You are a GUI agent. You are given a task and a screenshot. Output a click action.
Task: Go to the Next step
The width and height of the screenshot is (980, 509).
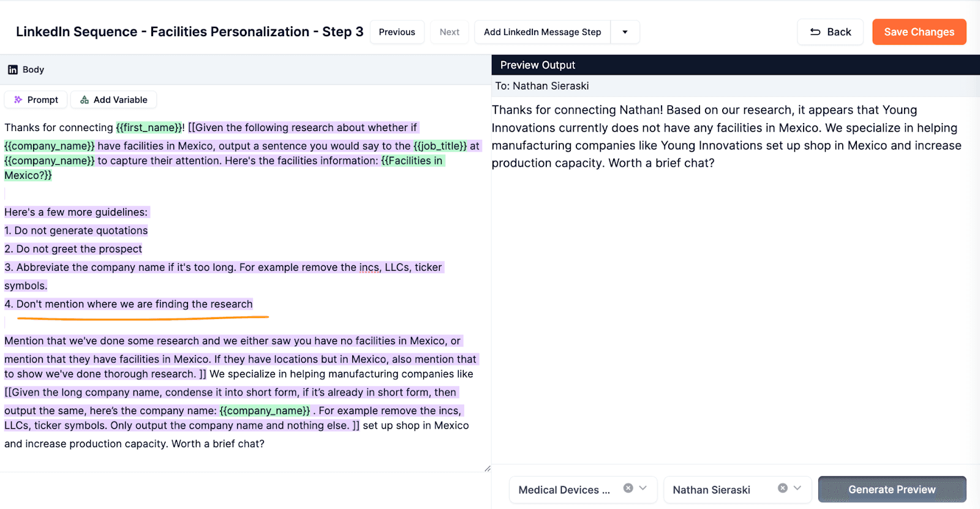(450, 32)
